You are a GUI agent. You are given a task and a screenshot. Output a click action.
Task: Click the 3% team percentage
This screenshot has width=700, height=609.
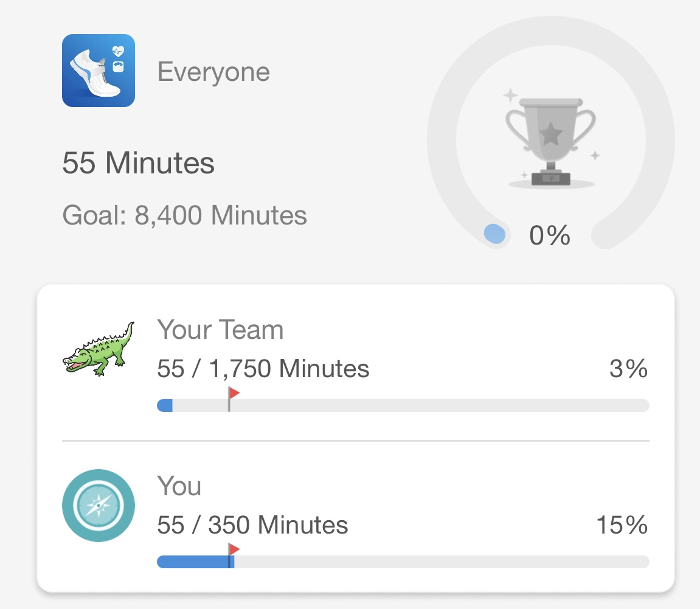point(629,369)
